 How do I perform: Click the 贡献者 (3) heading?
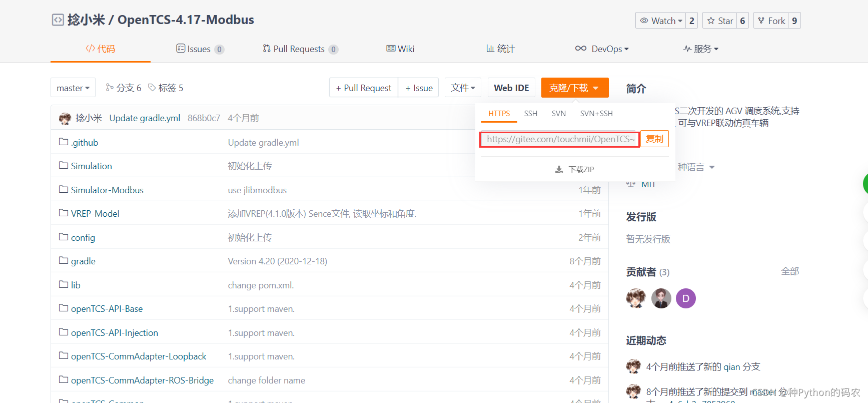click(648, 272)
